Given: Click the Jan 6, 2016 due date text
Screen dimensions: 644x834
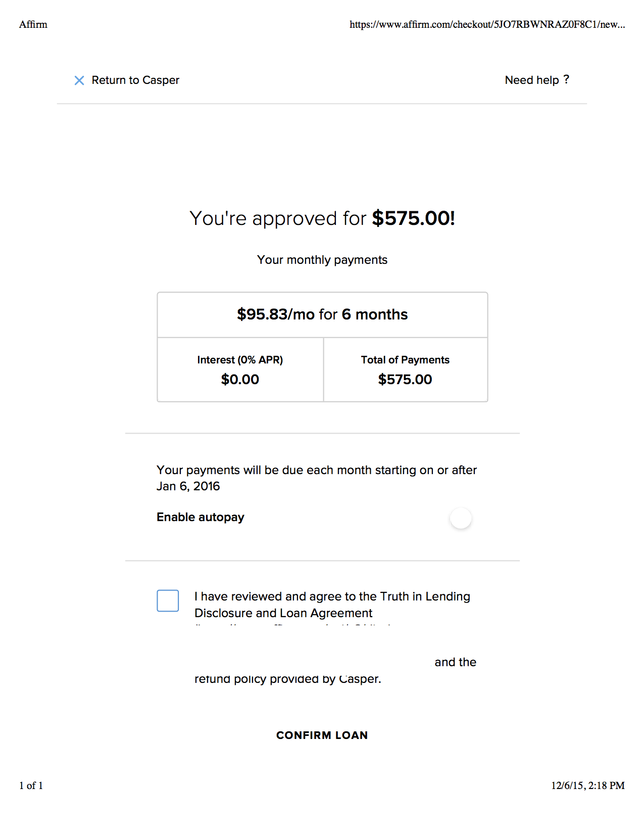Looking at the screenshot, I should pyautogui.click(x=188, y=486).
